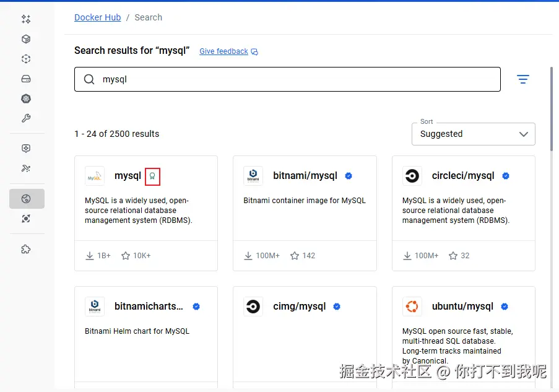Open the mysql official image title
559x392 pixels.
[x=128, y=176]
